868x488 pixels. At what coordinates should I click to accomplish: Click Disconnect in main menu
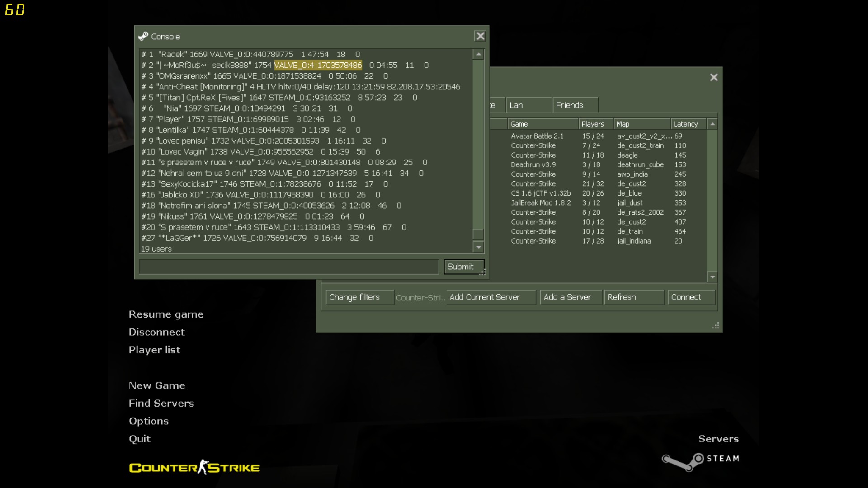click(156, 332)
